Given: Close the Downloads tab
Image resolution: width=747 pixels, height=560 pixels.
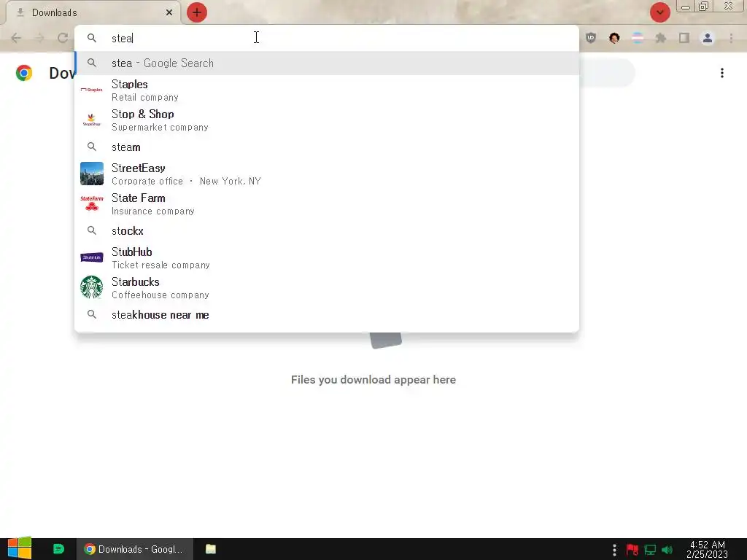Looking at the screenshot, I should tap(169, 12).
